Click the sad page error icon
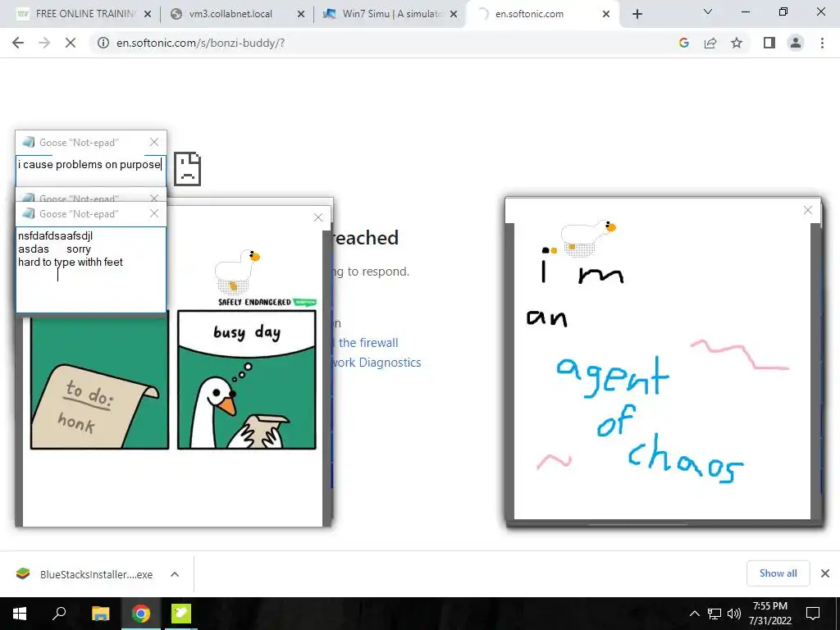The width and height of the screenshot is (840, 630). (188, 169)
